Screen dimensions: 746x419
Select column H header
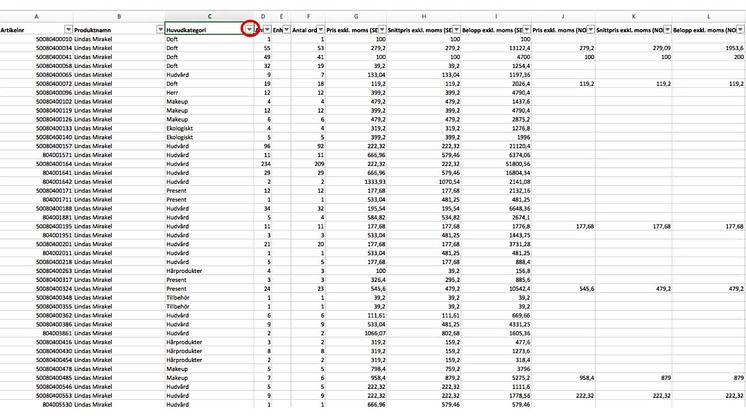coord(424,17)
